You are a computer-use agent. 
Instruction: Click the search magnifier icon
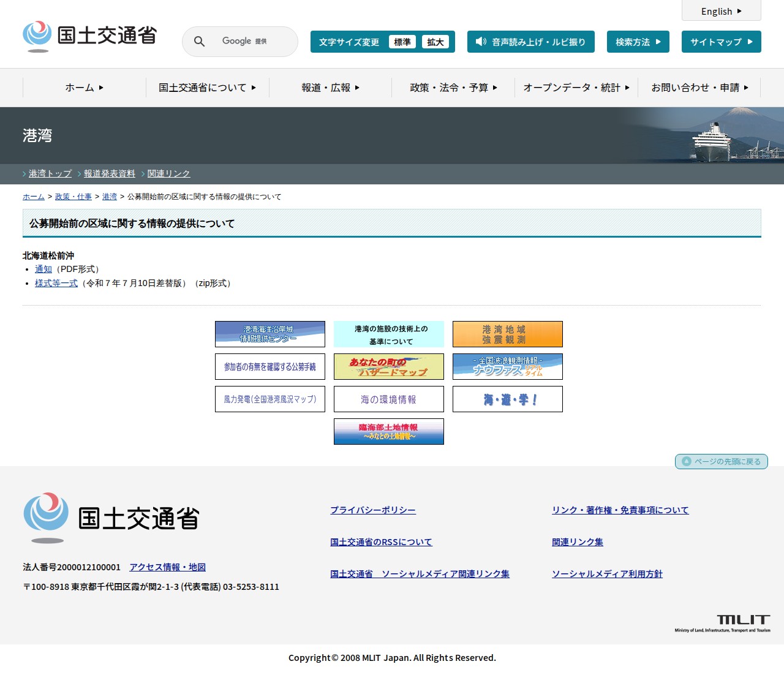coord(199,42)
